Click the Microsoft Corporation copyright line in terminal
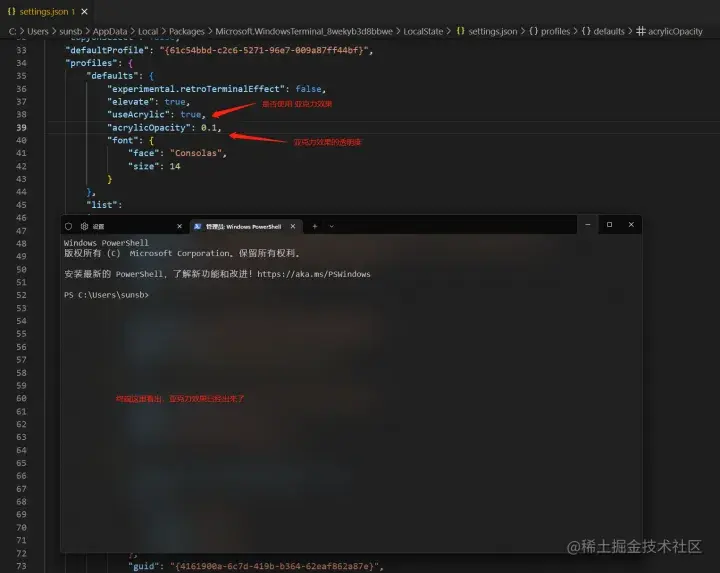 pos(182,253)
